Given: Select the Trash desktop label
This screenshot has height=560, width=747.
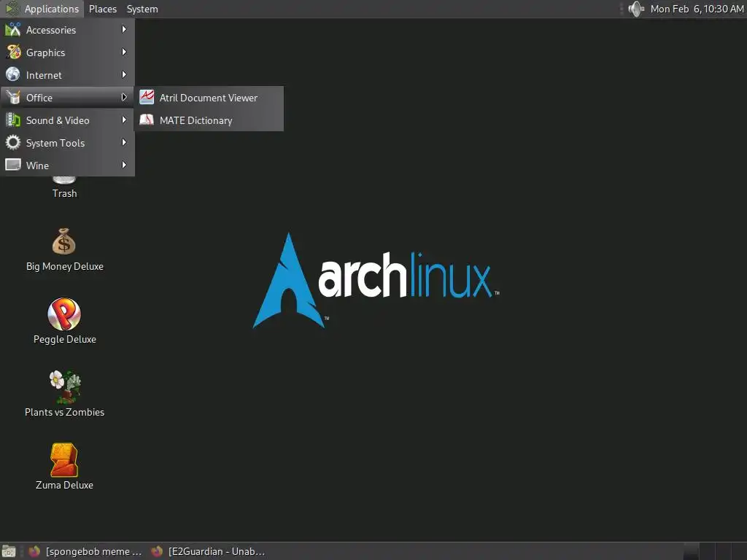Looking at the screenshot, I should 64,193.
